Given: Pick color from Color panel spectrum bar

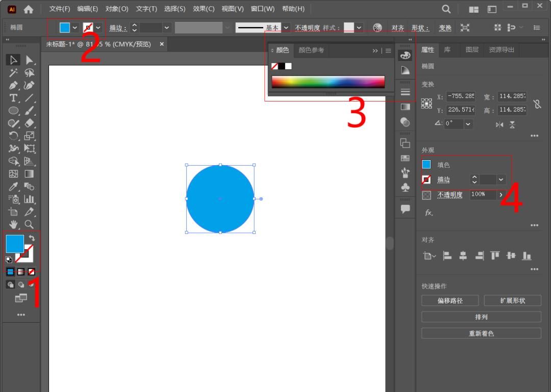Looking at the screenshot, I should coord(328,82).
